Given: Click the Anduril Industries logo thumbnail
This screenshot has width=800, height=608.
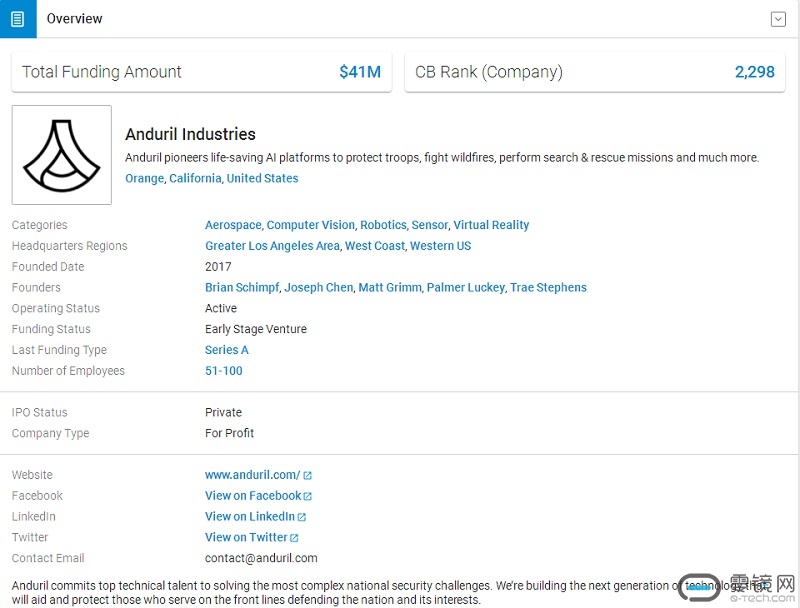Looking at the screenshot, I should 62,155.
